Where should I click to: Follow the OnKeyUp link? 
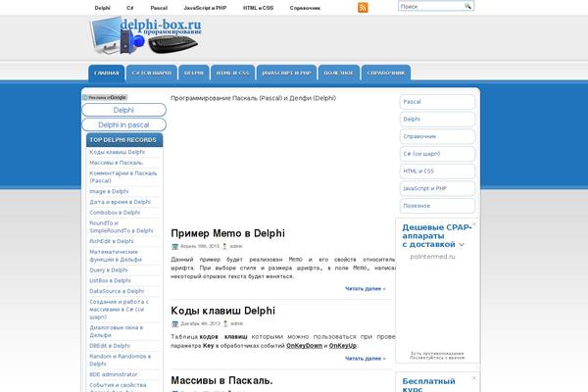click(343, 346)
